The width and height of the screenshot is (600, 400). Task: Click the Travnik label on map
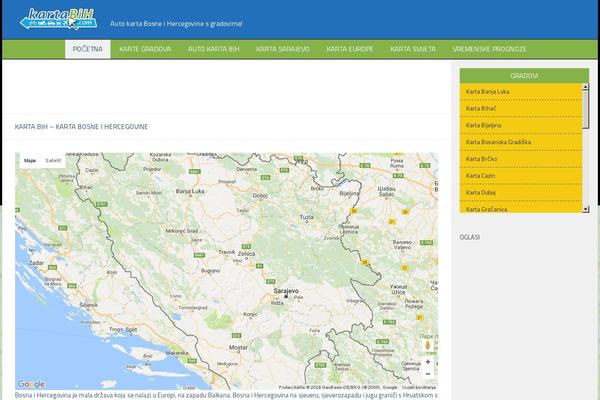pos(227,252)
